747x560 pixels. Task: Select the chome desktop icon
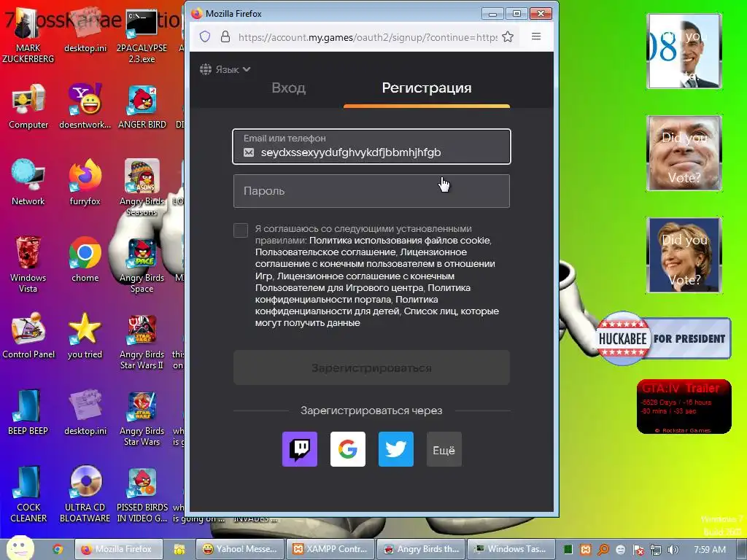pyautogui.click(x=85, y=260)
